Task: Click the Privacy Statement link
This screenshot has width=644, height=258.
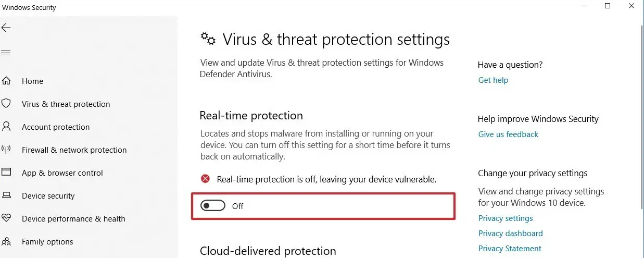Action: pos(510,249)
